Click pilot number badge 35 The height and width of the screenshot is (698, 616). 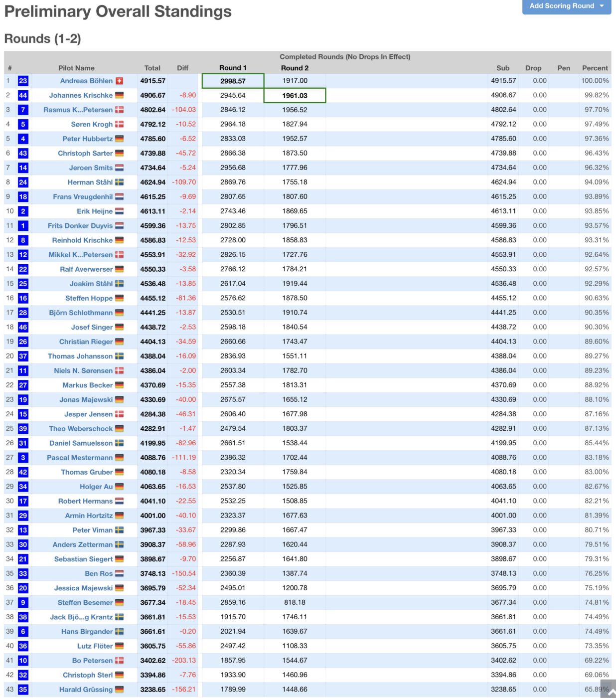(23, 690)
